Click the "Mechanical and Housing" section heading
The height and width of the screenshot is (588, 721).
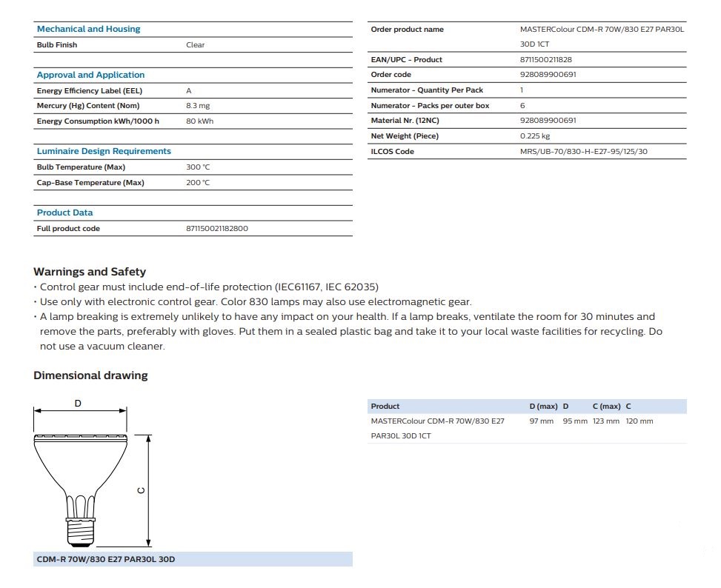[x=88, y=29]
